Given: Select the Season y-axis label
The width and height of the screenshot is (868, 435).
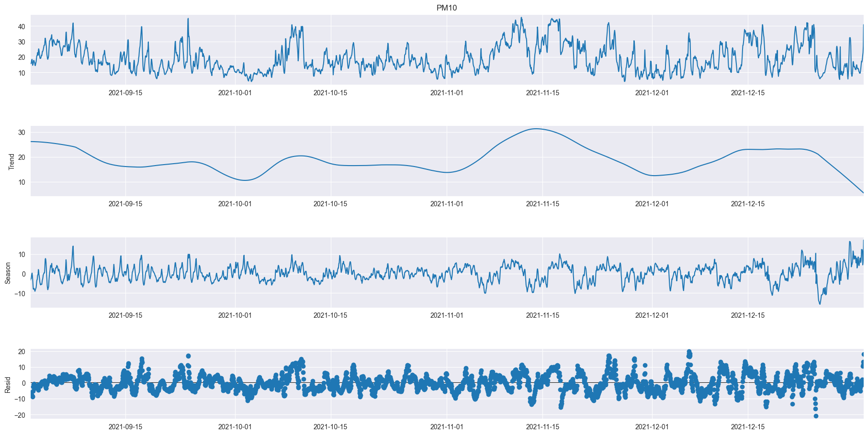Looking at the screenshot, I should pos(8,273).
